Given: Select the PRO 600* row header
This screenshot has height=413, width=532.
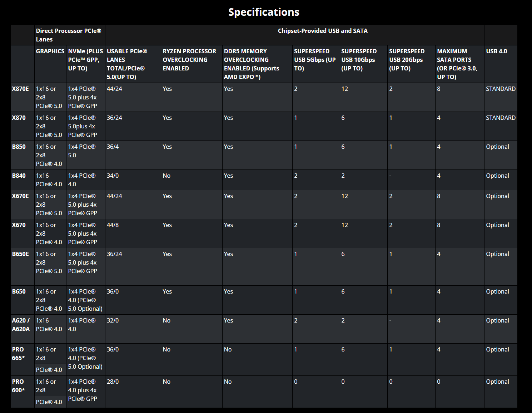Looking at the screenshot, I should click(x=19, y=386).
